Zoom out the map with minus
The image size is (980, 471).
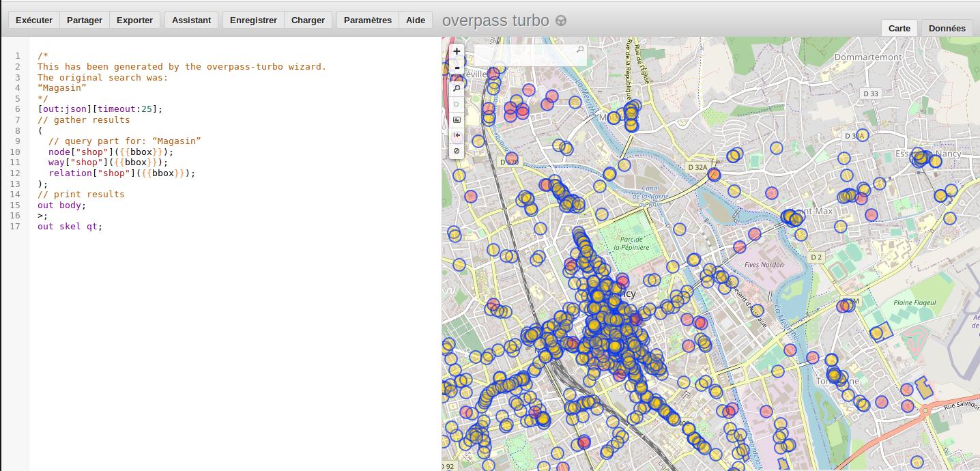(x=457, y=68)
